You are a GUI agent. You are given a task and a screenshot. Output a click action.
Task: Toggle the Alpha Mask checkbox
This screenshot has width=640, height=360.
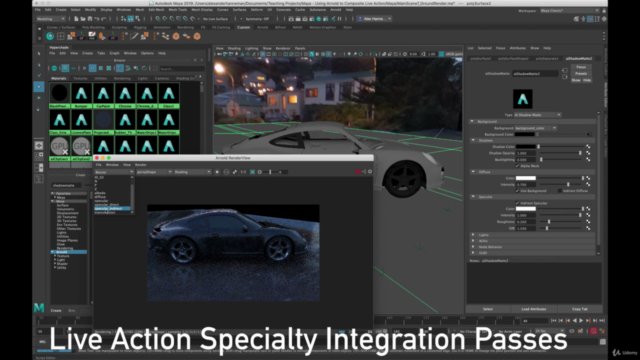coord(518,166)
